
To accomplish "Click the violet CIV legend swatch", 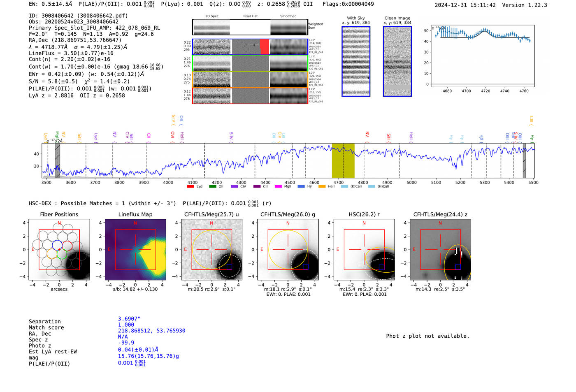I will (x=235, y=186).
